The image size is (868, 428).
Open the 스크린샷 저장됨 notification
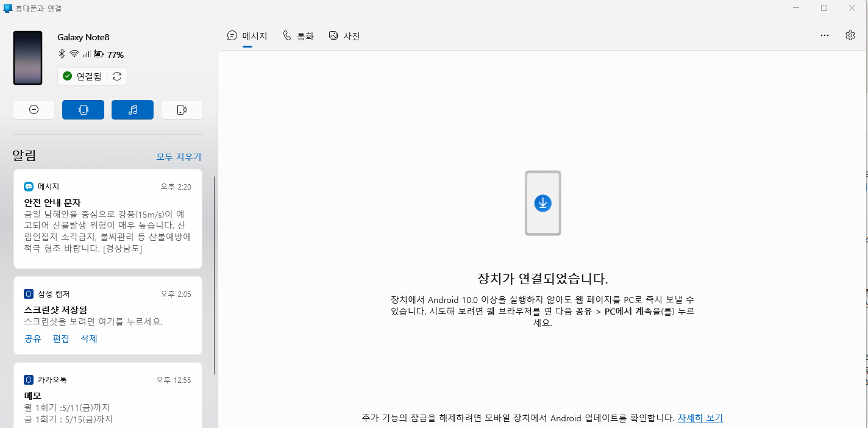click(x=108, y=316)
